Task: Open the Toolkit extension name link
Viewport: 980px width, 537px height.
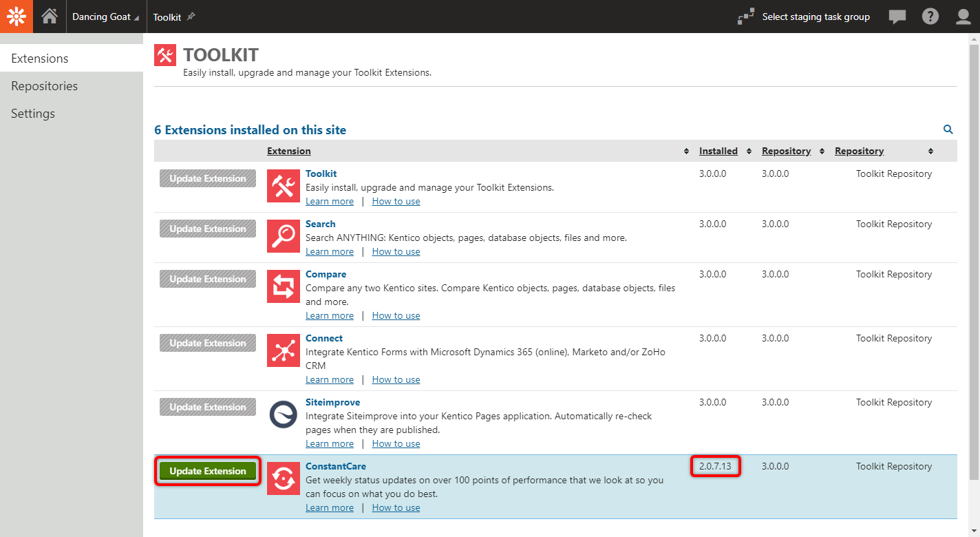Action: (x=321, y=174)
